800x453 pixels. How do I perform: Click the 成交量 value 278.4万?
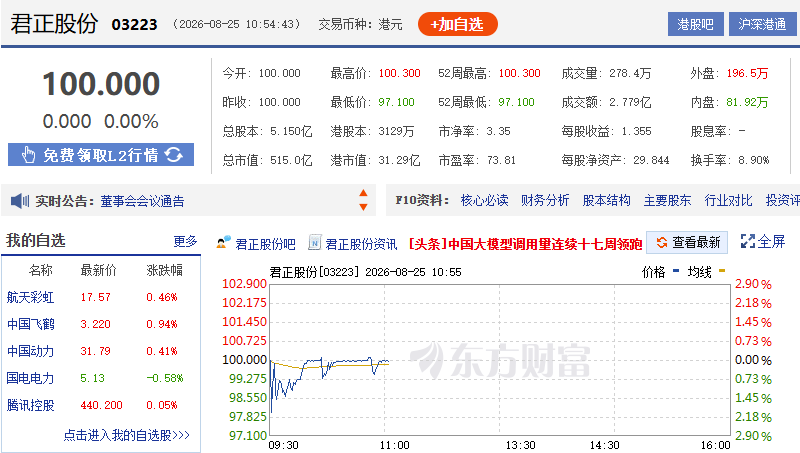[x=630, y=73]
